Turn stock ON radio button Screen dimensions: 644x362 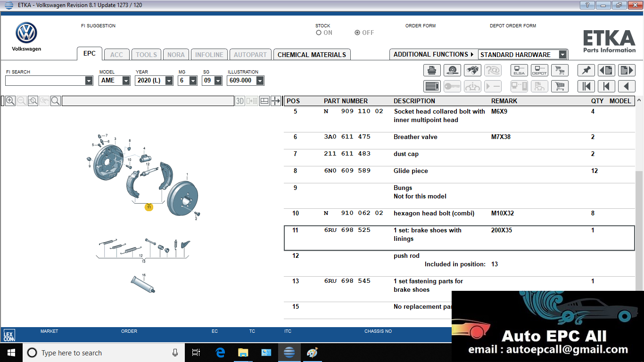(x=319, y=33)
